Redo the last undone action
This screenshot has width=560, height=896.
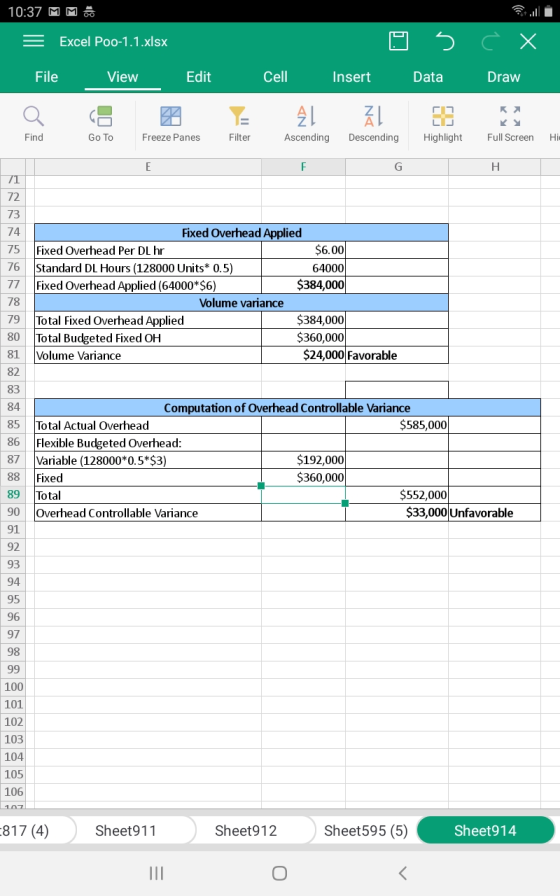coord(490,41)
